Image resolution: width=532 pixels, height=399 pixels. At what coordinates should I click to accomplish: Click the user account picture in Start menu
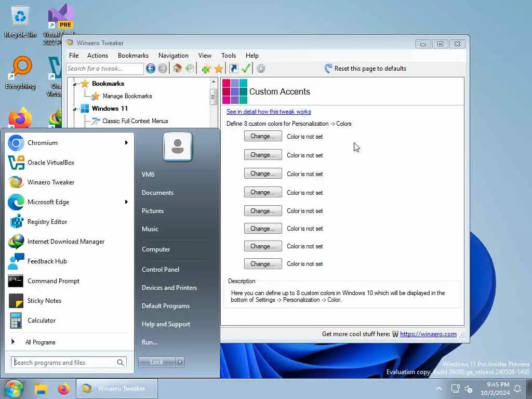[178, 147]
